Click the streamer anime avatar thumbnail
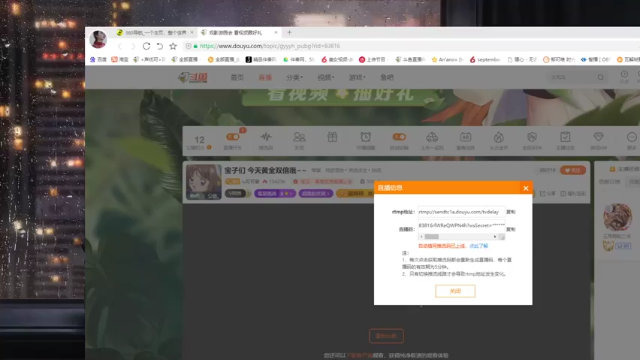The height and width of the screenshot is (360, 640). (x=204, y=182)
